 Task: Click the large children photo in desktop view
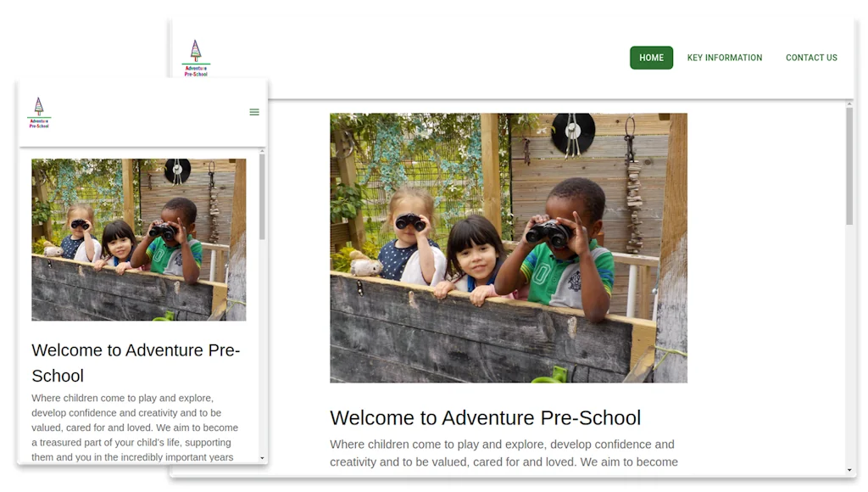[509, 248]
